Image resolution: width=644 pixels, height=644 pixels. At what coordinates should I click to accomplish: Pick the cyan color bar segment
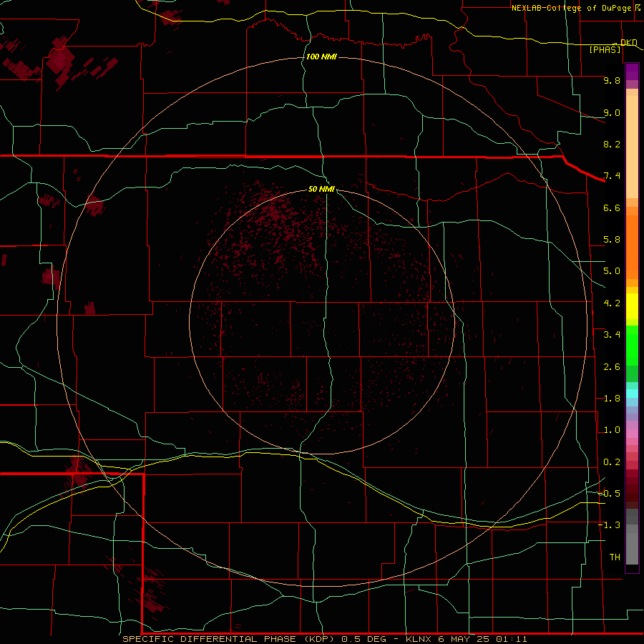pyautogui.click(x=632, y=394)
